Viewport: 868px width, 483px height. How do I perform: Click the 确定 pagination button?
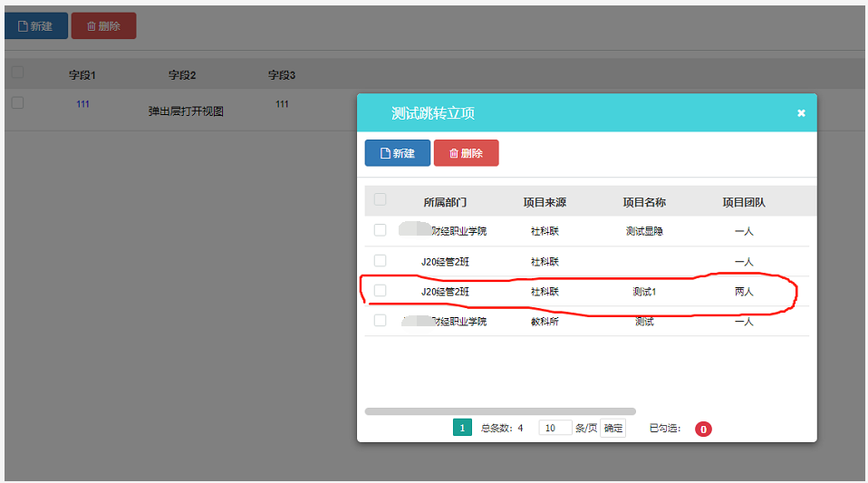click(612, 428)
